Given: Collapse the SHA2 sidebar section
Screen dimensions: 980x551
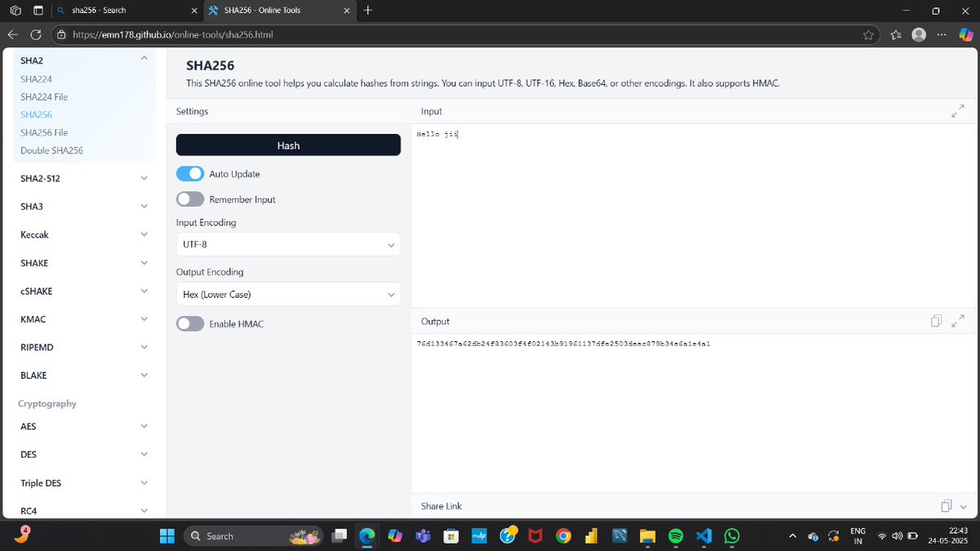Looking at the screenshot, I should (145, 59).
